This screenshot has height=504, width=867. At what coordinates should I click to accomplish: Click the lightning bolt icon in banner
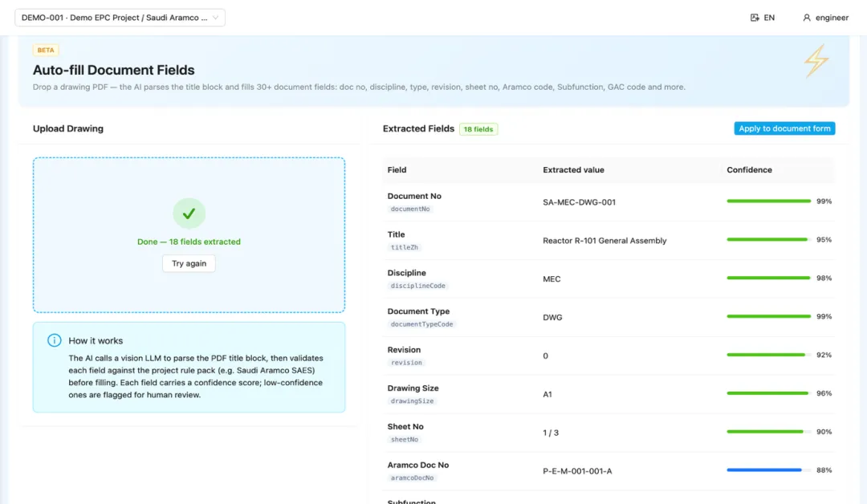pos(816,61)
